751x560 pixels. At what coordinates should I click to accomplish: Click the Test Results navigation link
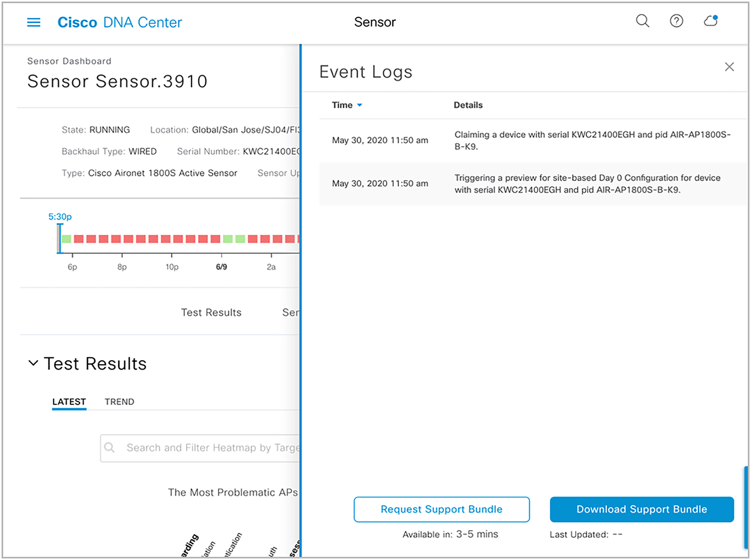click(211, 313)
